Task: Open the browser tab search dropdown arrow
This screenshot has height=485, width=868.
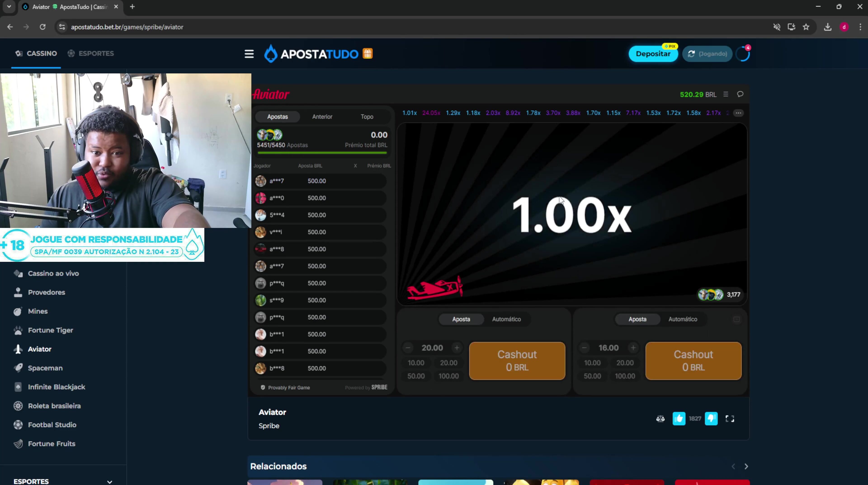Action: point(9,7)
